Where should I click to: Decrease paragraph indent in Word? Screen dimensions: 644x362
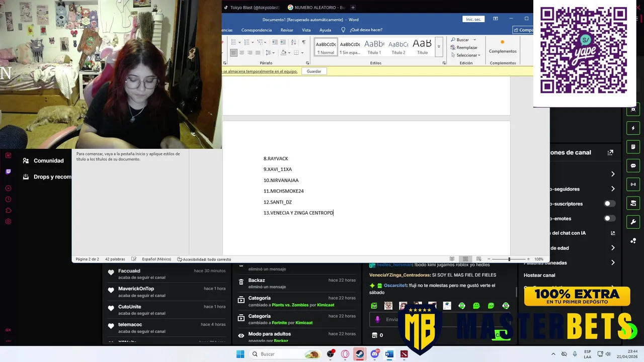(x=275, y=42)
